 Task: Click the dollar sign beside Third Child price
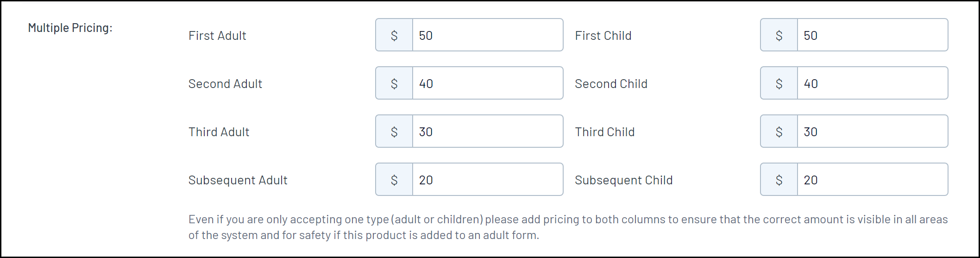[x=779, y=132]
